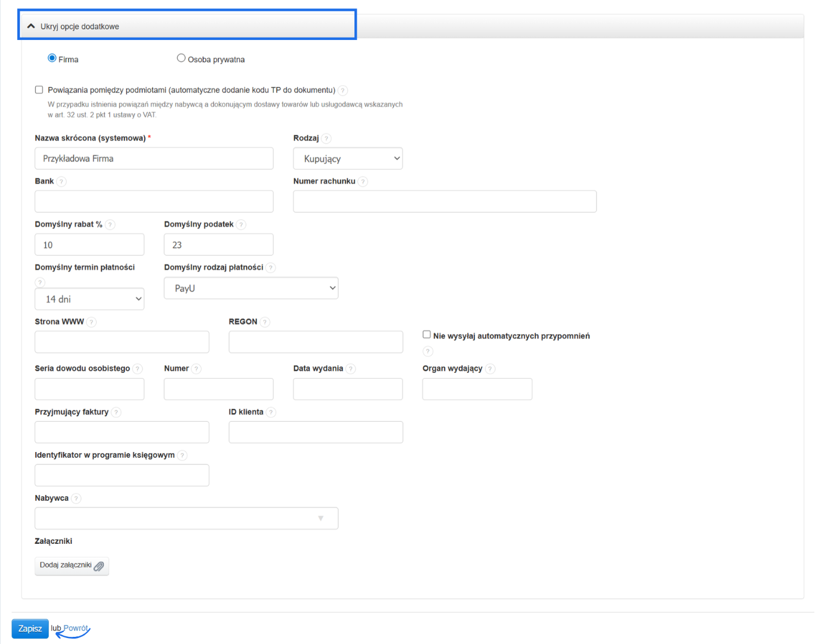This screenshot has height=644, width=818.
Task: Click help icon next to REGON label
Action: (265, 322)
